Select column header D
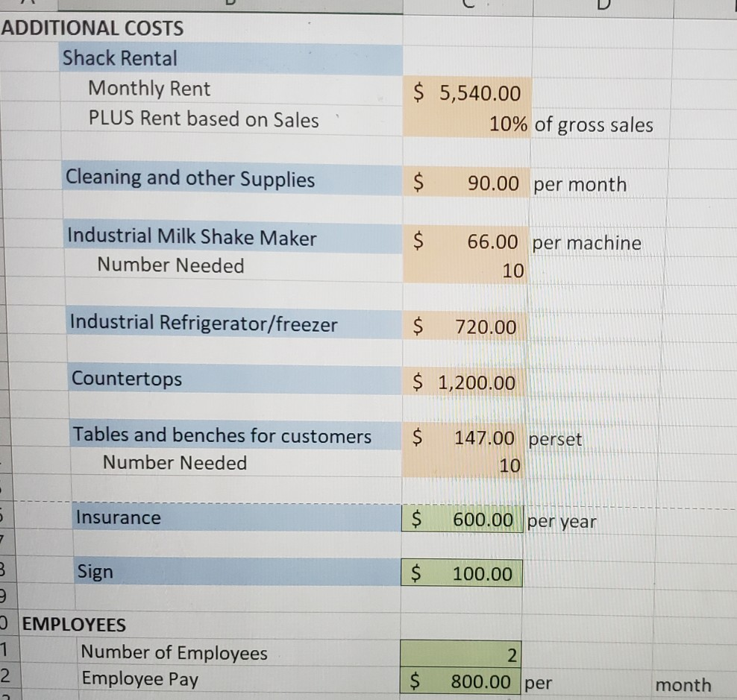The width and height of the screenshot is (737, 700). [x=604, y=6]
